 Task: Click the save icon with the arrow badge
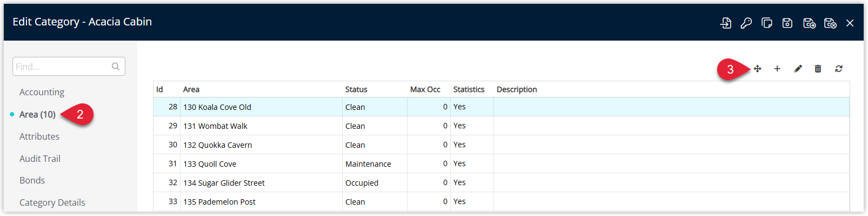(x=809, y=23)
